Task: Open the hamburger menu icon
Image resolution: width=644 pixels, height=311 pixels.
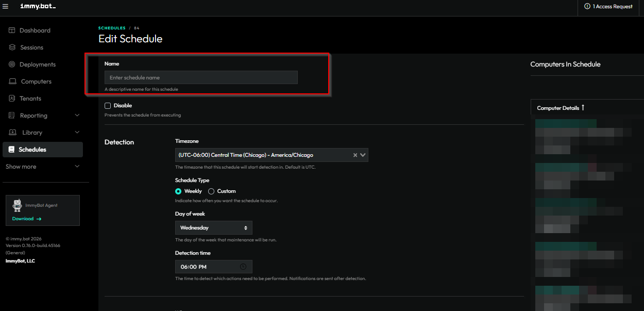Action: click(x=6, y=6)
